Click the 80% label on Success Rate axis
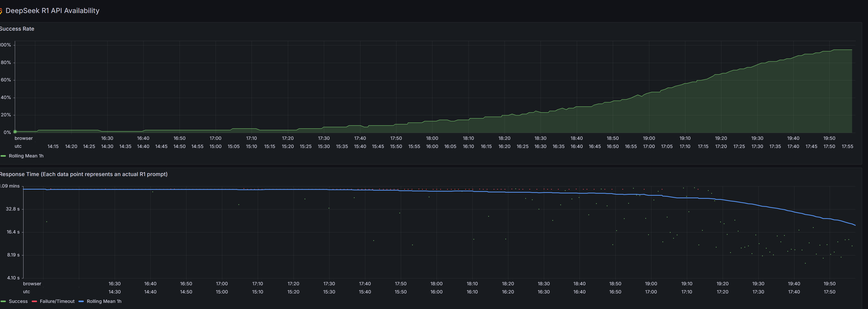The width and height of the screenshot is (868, 309). coord(6,63)
